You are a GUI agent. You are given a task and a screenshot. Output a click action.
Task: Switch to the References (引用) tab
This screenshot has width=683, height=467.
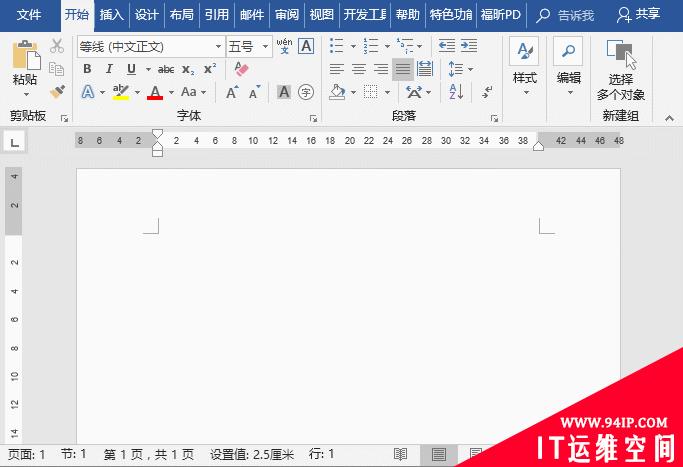click(x=216, y=15)
